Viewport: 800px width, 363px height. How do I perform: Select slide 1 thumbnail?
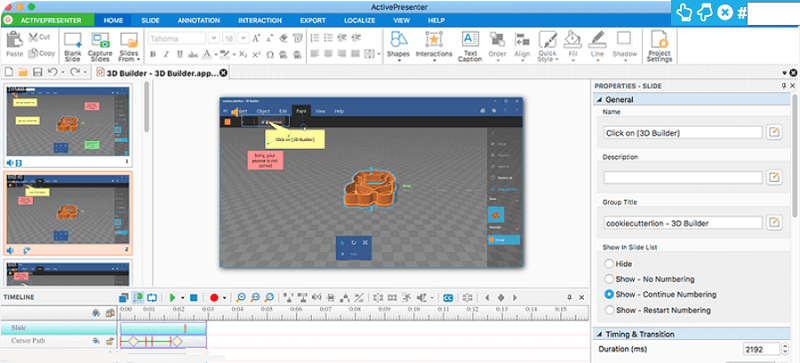click(68, 121)
